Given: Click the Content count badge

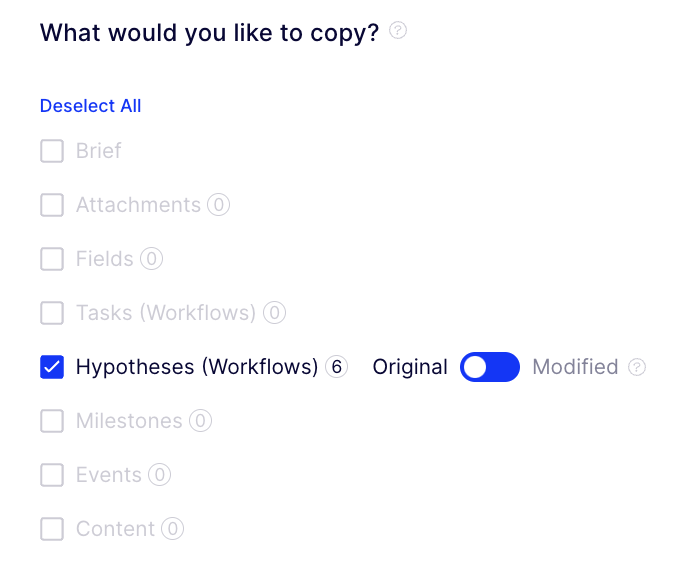Looking at the screenshot, I should coord(172,529).
